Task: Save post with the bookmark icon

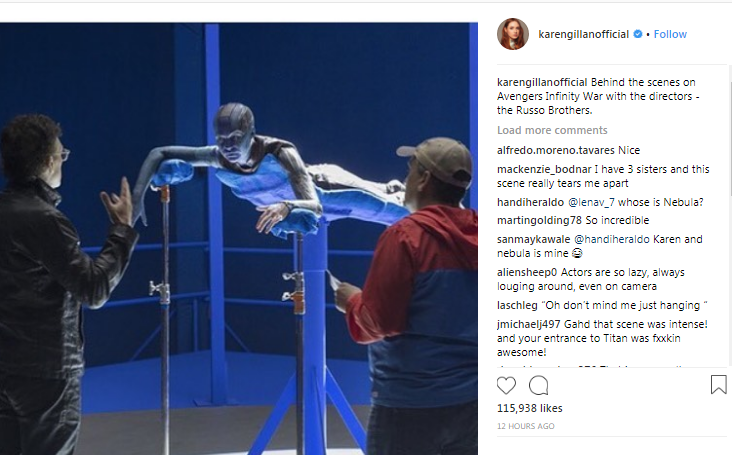Action: point(718,385)
